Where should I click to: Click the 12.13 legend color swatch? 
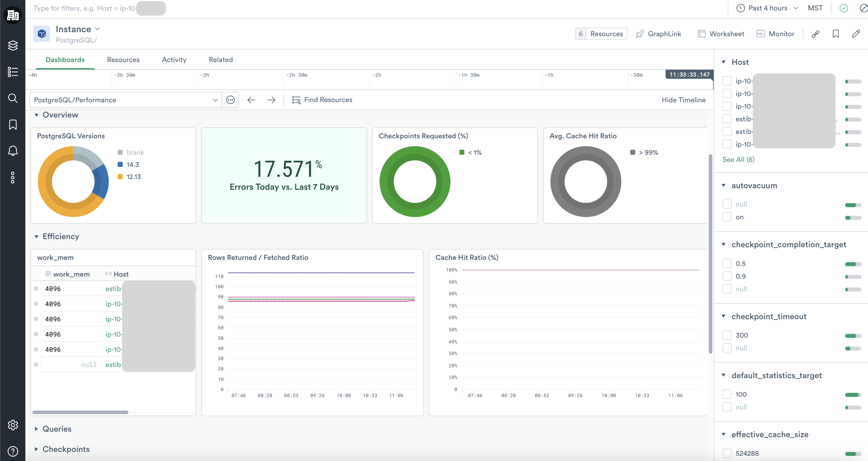coord(120,177)
